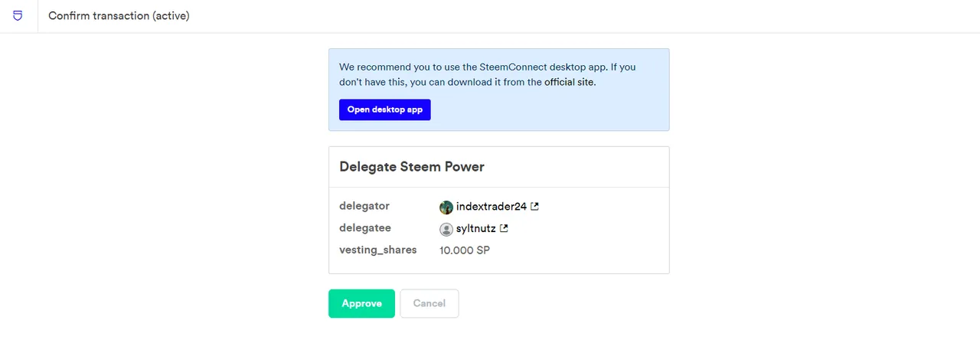Screen dimensions: 980x340
Task: Click the Confirm transaction (active) title
Action: pos(119,15)
